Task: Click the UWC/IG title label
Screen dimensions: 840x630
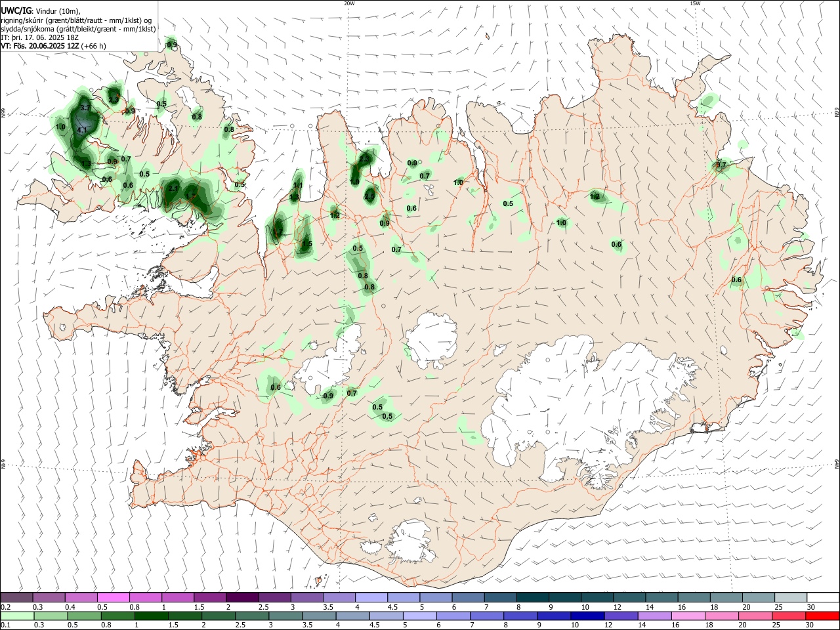Action: click(x=16, y=10)
